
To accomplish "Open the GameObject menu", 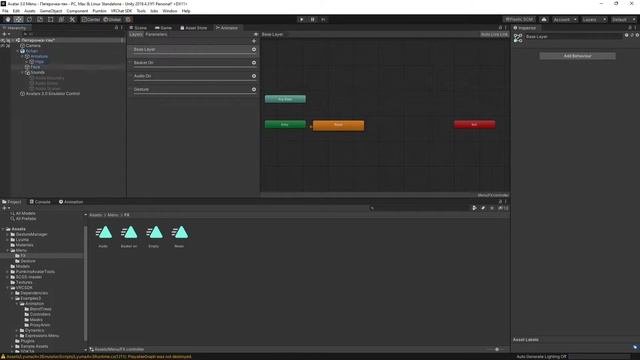I will (x=51, y=11).
